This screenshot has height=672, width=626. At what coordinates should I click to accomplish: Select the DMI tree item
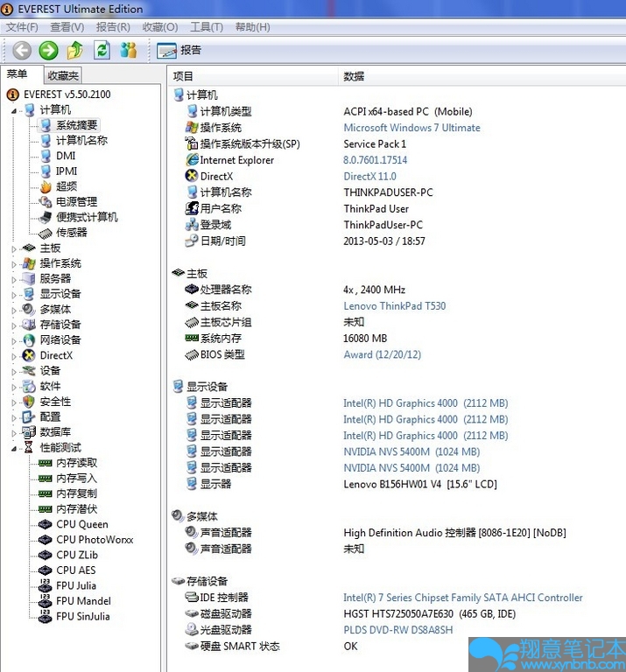pos(66,156)
